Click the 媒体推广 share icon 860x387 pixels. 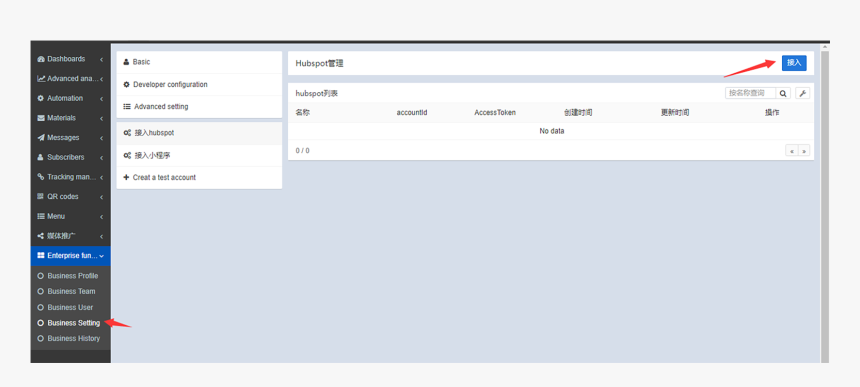pos(41,236)
